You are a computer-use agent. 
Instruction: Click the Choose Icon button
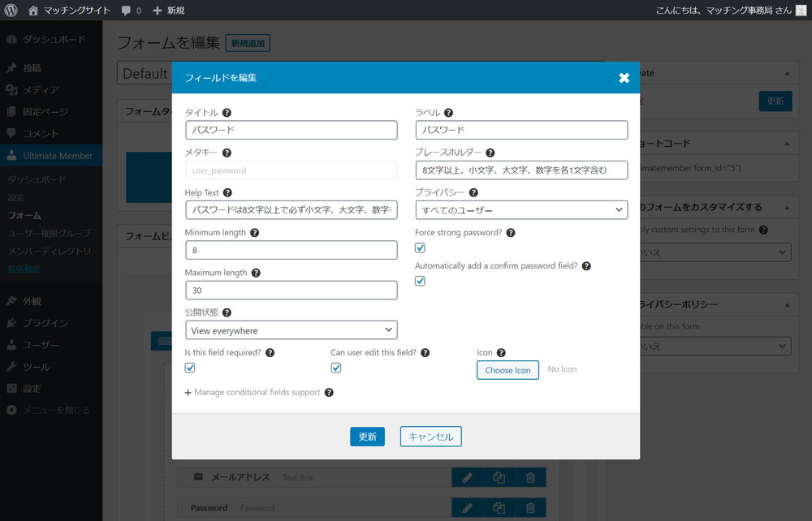508,370
